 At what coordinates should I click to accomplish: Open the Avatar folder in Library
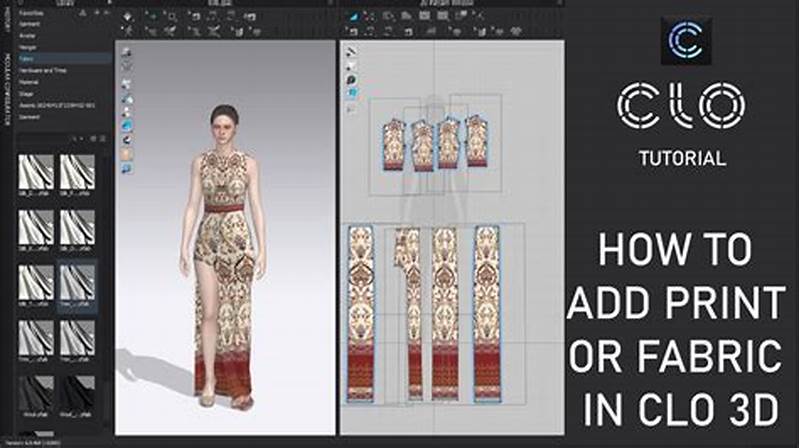point(27,36)
